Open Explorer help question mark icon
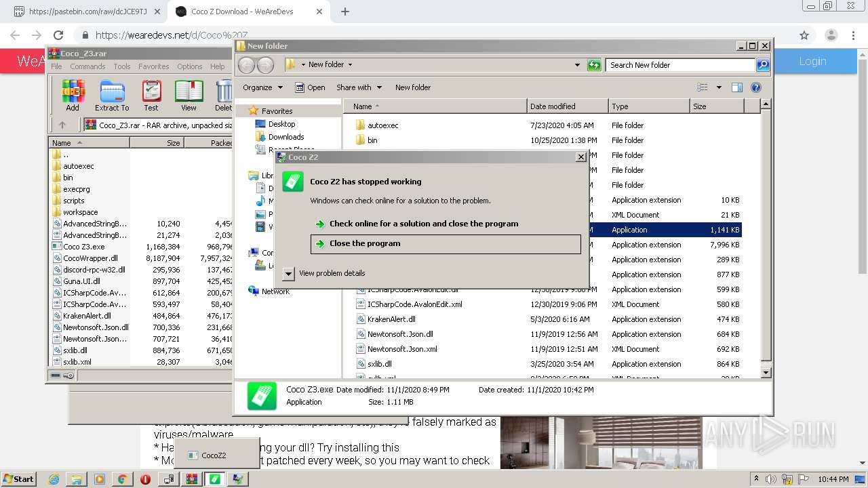 756,87
